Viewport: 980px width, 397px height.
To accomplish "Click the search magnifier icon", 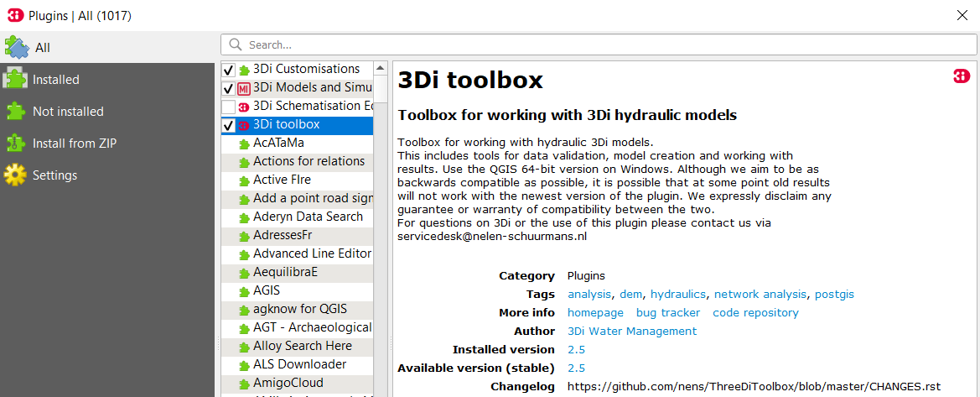I will [235, 44].
